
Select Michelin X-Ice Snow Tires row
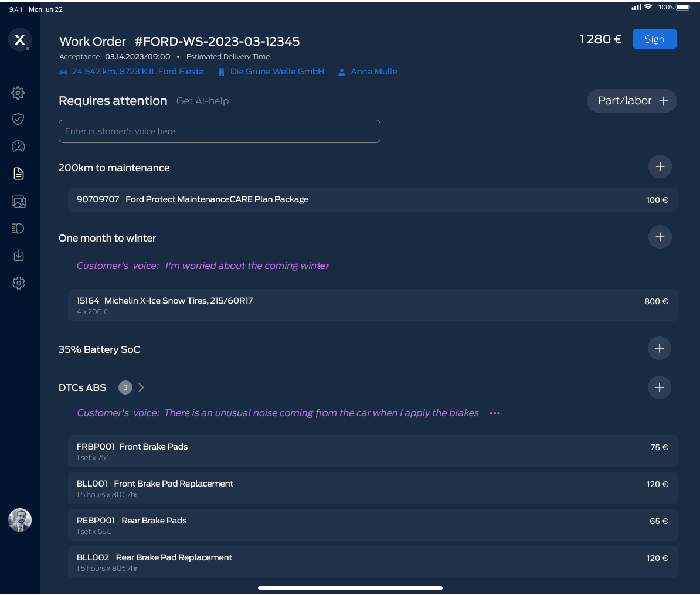click(x=372, y=305)
